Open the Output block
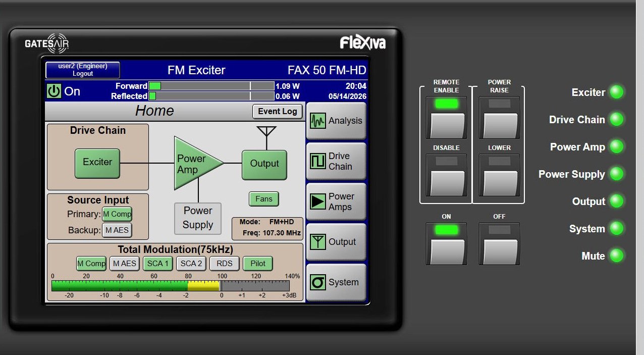Screen dimensions: 644x355 (264, 165)
